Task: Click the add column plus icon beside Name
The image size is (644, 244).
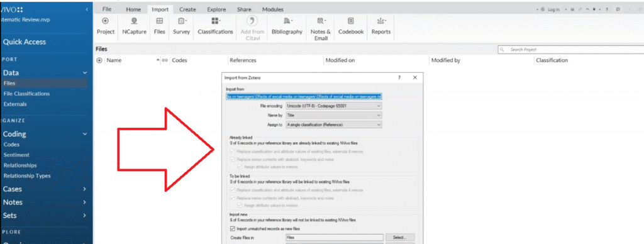Action: coord(99,60)
